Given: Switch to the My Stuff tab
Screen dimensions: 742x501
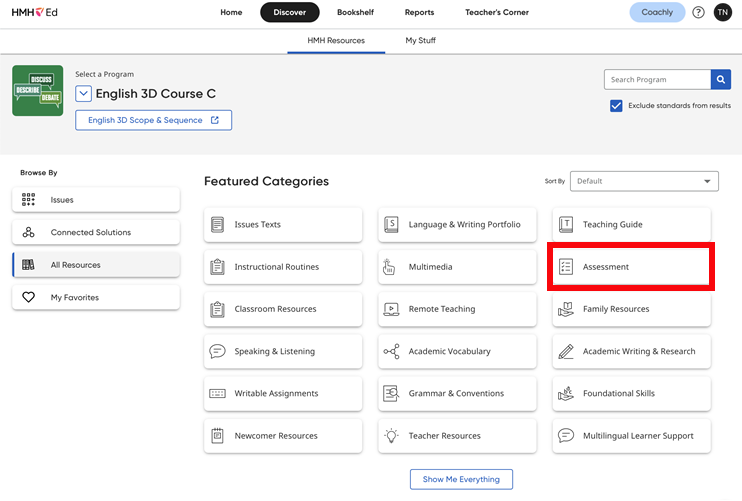Looking at the screenshot, I should 420,41.
